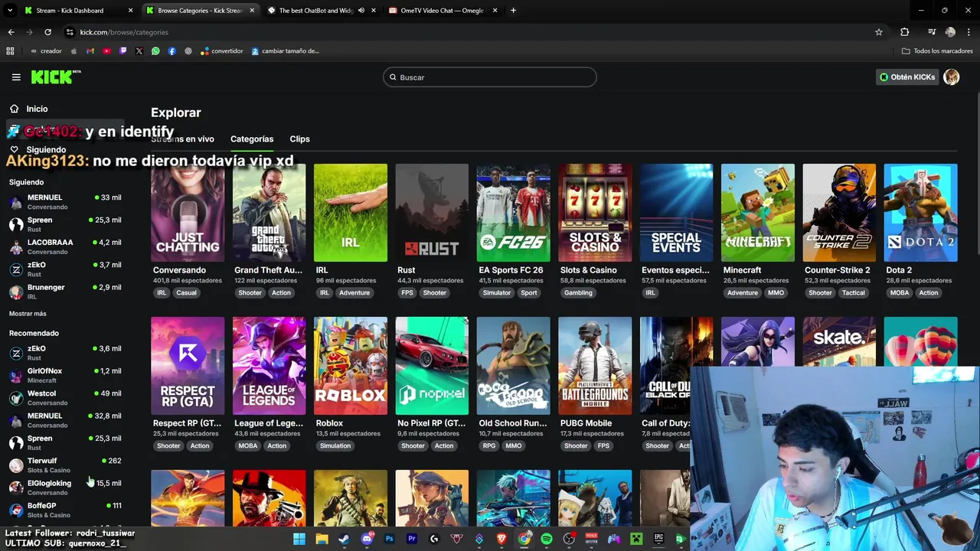Open the Grand Theft Auto category card
Viewport: 980px width, 551px height.
[x=269, y=213]
